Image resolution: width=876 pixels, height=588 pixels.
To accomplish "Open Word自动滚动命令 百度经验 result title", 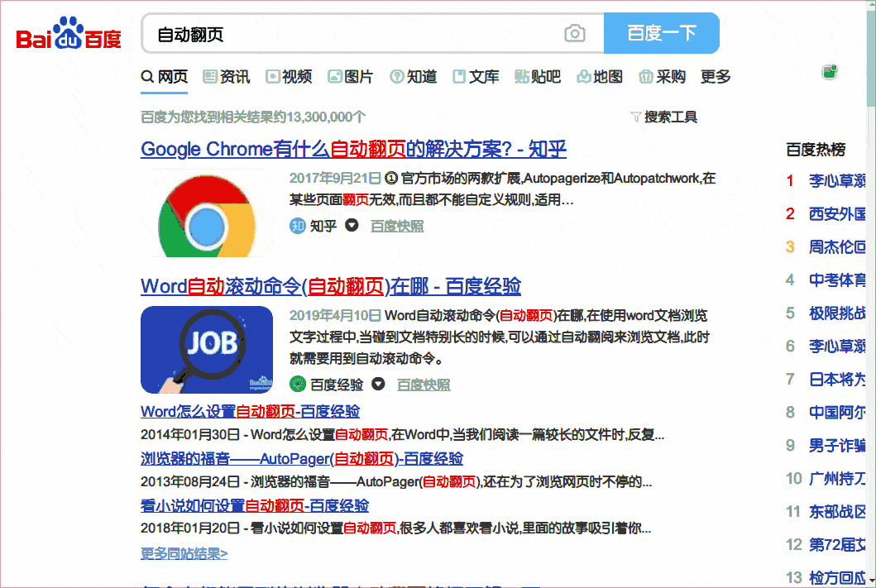I will pos(331,286).
